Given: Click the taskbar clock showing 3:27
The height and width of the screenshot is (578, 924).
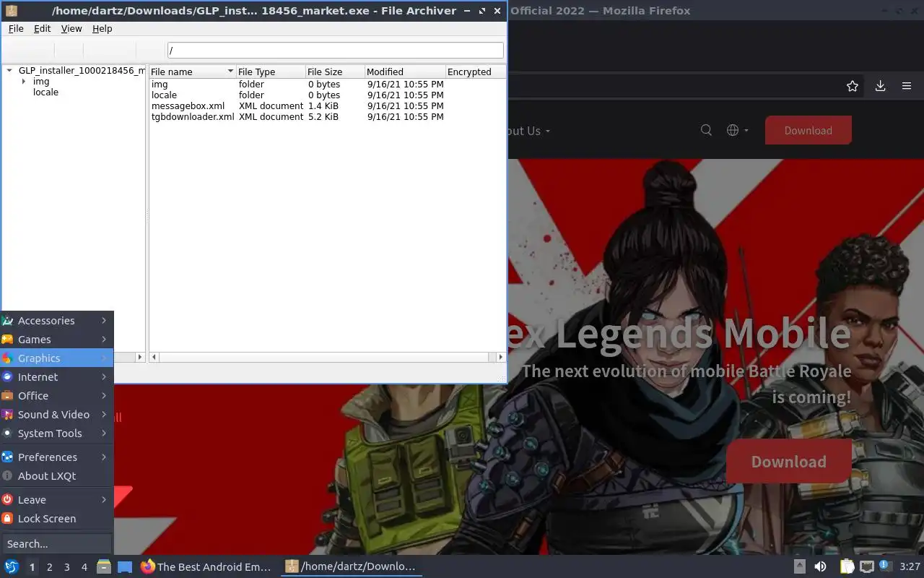Looking at the screenshot, I should pyautogui.click(x=910, y=567).
